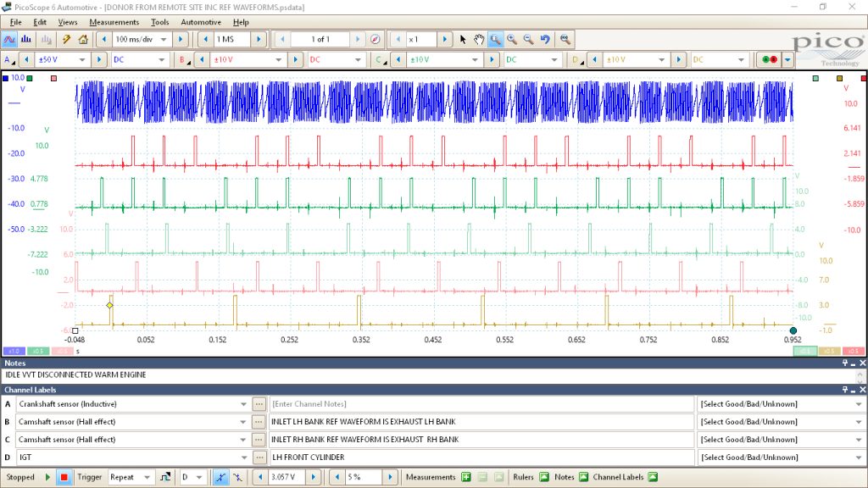The image size is (868, 488).
Task: Click the Undo zoom arrow icon
Action: 545,39
